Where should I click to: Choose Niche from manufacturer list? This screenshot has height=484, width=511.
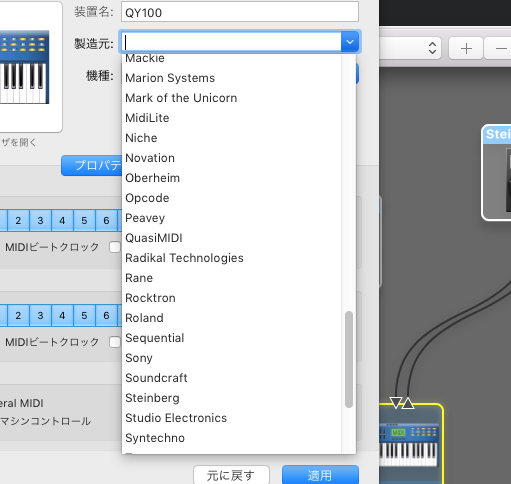click(x=232, y=138)
